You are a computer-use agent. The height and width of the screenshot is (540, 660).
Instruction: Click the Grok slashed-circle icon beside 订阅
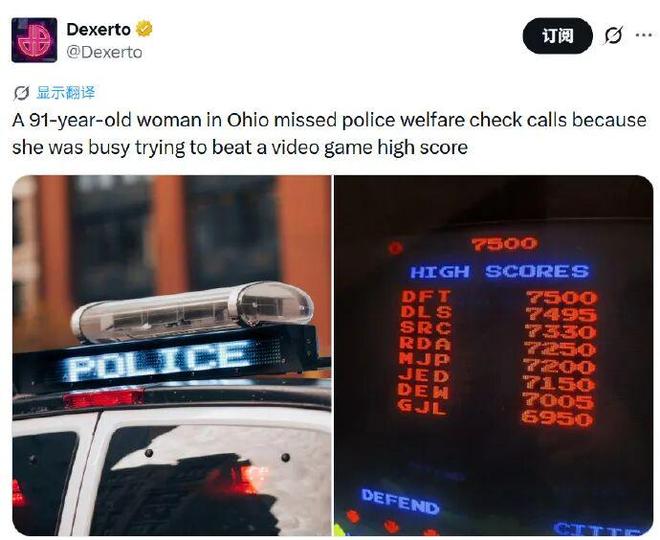point(613,35)
